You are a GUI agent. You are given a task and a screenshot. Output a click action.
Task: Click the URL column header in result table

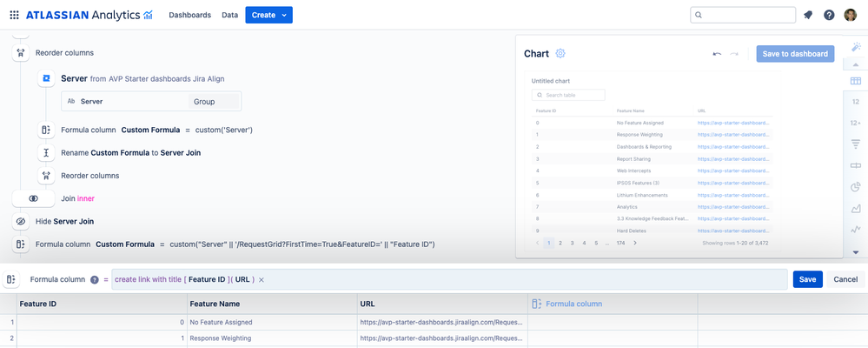(442, 304)
